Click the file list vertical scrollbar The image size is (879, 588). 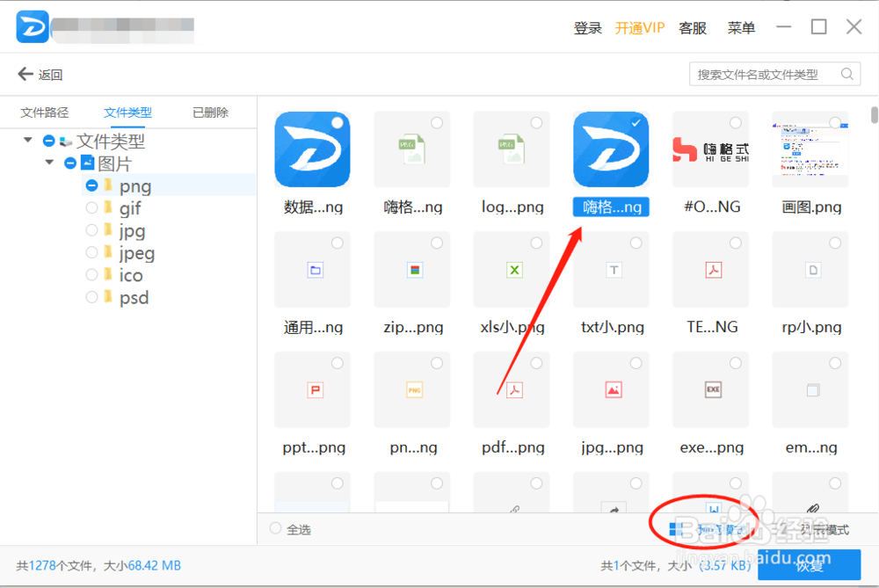pyautogui.click(x=874, y=114)
